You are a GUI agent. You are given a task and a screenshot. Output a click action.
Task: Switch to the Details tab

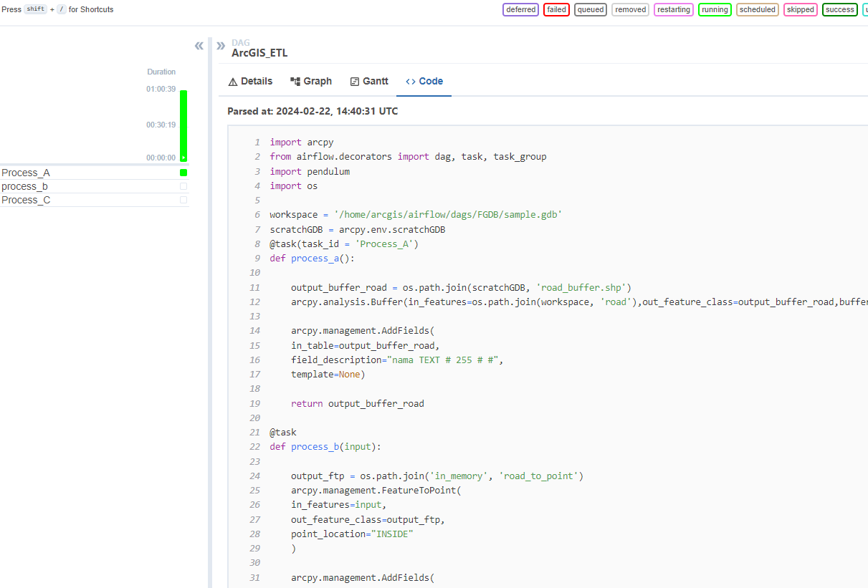click(x=250, y=81)
